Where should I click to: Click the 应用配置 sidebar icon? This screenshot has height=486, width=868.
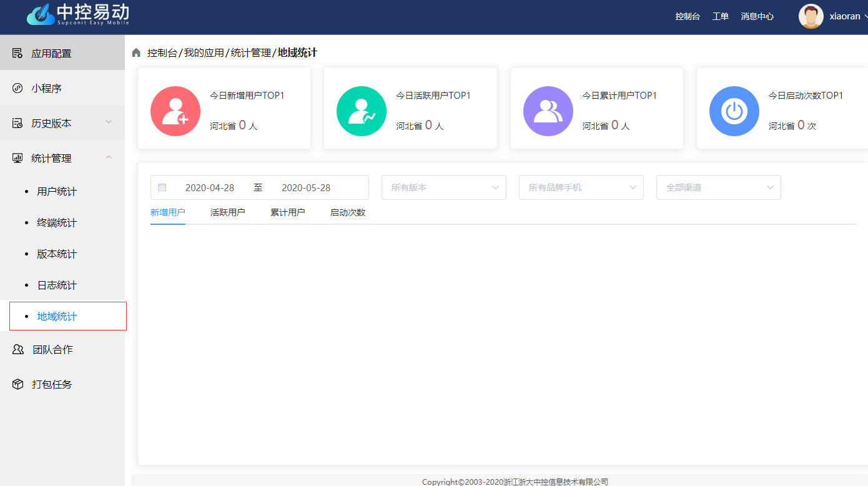[x=17, y=53]
